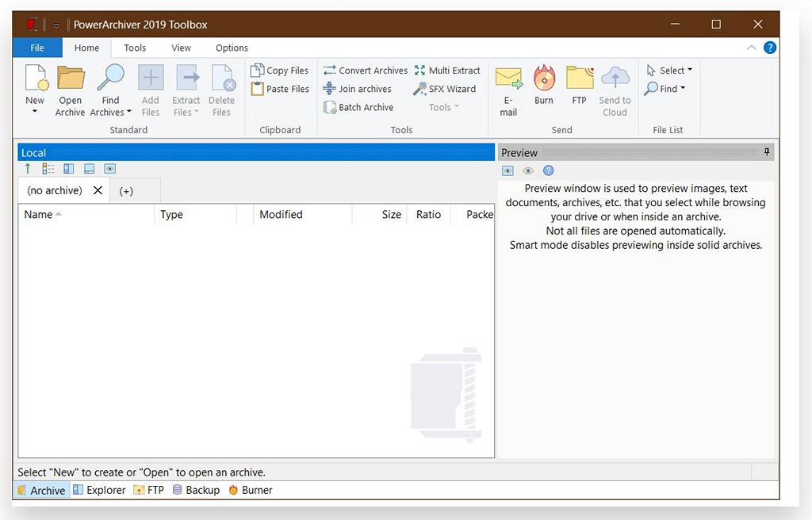812x520 pixels.
Task: Open Help question mark icon
Action: [770, 48]
